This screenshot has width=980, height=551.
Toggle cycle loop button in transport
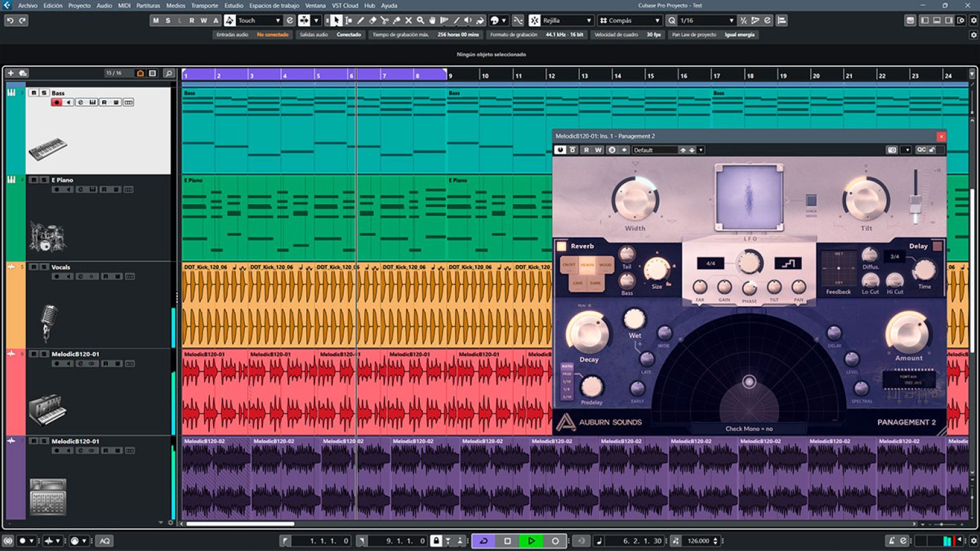(484, 541)
